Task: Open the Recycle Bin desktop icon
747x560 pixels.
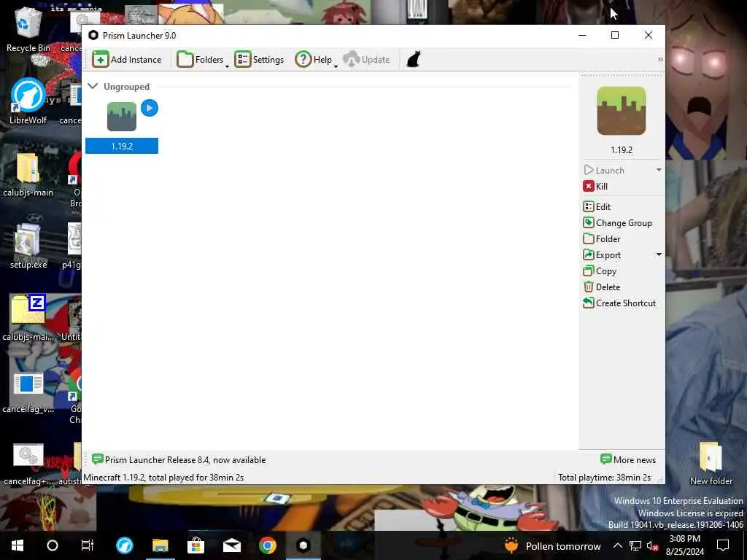Action: point(28,29)
